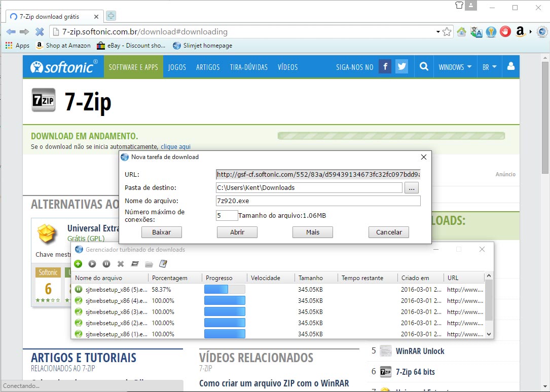The width and height of the screenshot is (550, 392).
Task: Click the 7-Zip logo icon
Action: 44,100
